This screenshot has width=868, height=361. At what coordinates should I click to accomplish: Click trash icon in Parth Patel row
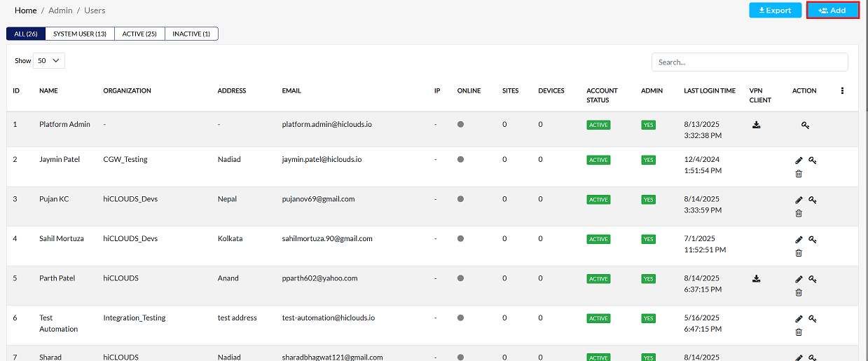(799, 292)
